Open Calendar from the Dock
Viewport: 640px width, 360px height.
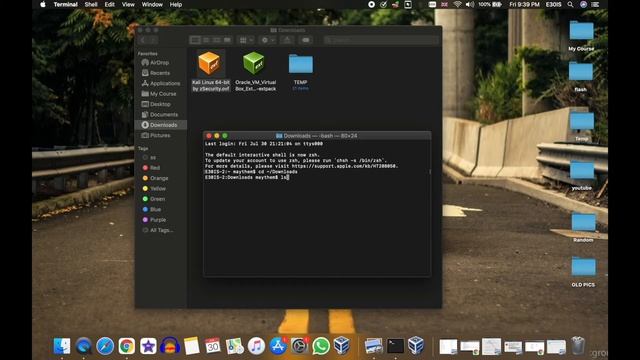coord(213,346)
